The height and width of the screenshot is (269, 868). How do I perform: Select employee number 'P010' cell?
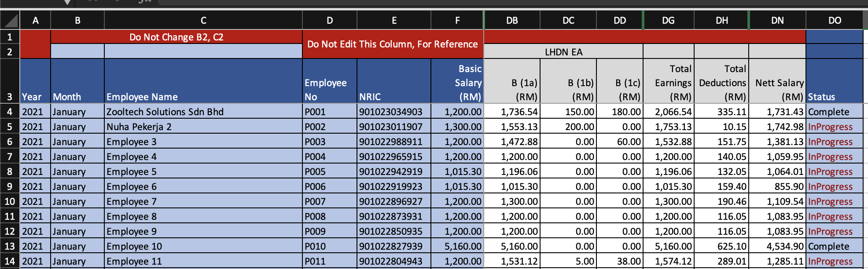[330, 246]
